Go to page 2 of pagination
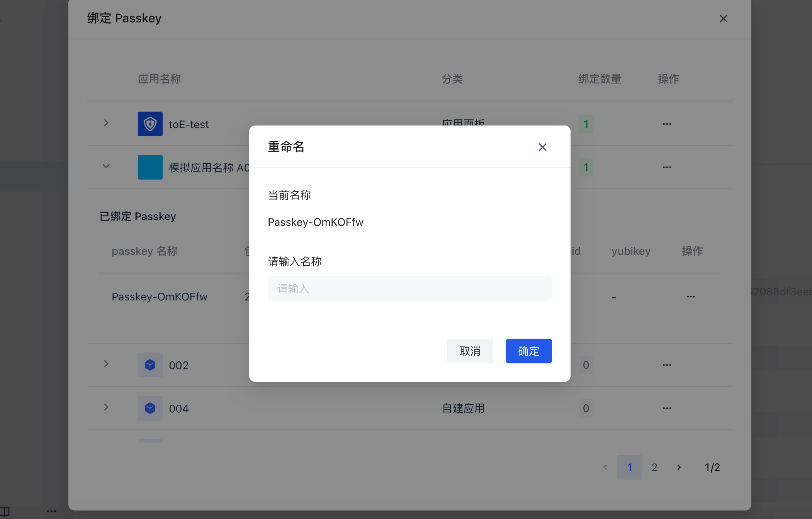The height and width of the screenshot is (519, 812). (654, 467)
